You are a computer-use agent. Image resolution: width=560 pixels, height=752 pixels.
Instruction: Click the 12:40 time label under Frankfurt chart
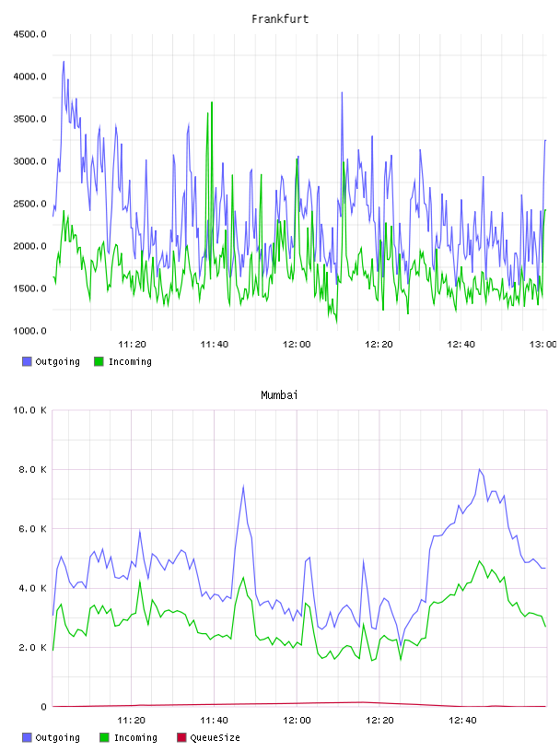[x=461, y=345]
